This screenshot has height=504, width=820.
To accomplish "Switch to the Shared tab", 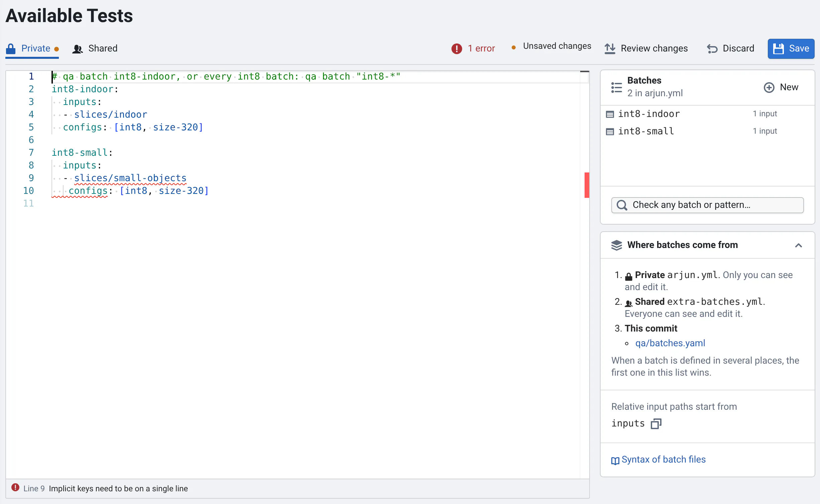I will pos(95,48).
